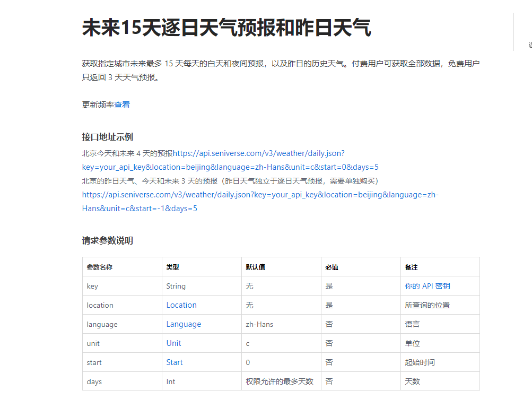Select the 备注 table header cell
The image size is (532, 408).
tap(412, 266)
